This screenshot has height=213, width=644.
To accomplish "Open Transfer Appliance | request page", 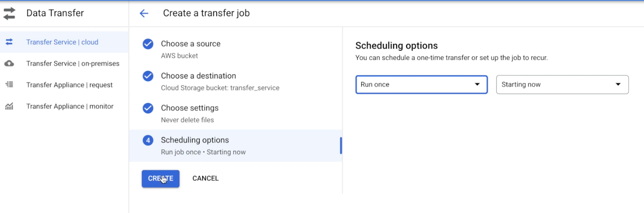I will point(64,85).
